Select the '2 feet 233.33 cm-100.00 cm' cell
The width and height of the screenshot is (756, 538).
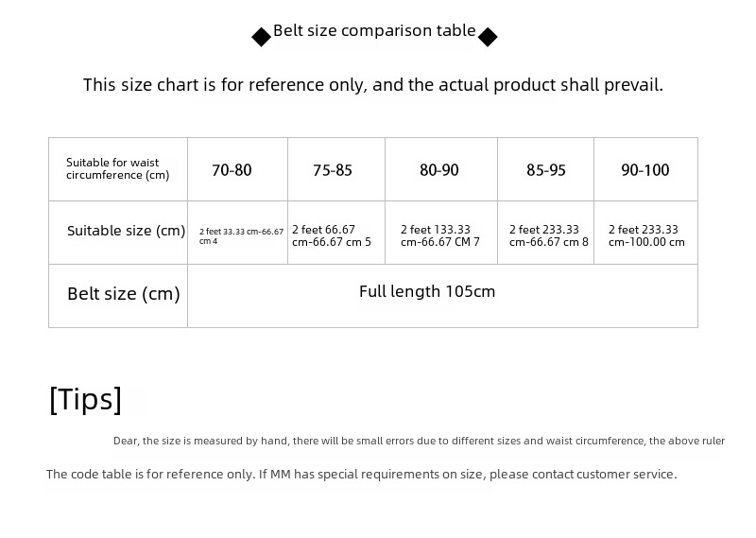(646, 235)
